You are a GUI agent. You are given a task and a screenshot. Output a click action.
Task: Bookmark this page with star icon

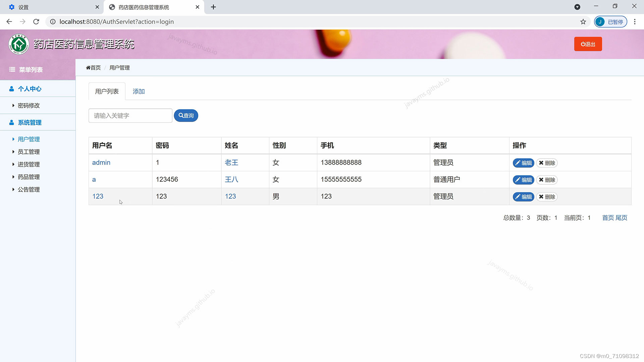click(583, 22)
